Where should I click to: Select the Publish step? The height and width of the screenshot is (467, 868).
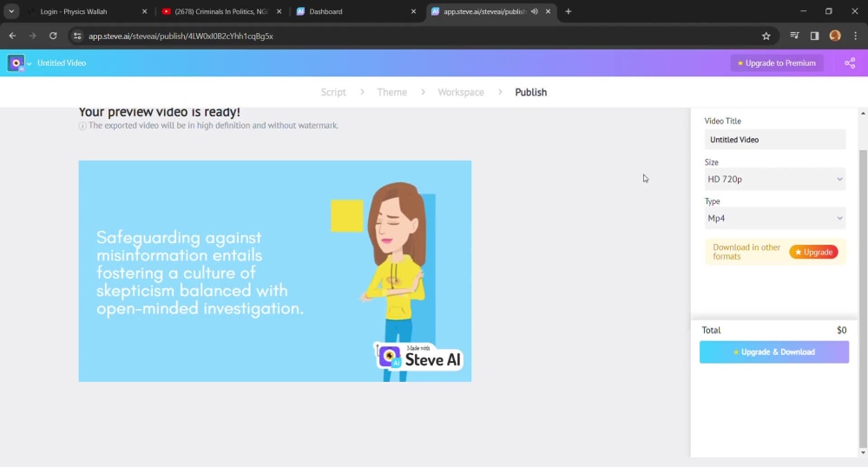[531, 92]
